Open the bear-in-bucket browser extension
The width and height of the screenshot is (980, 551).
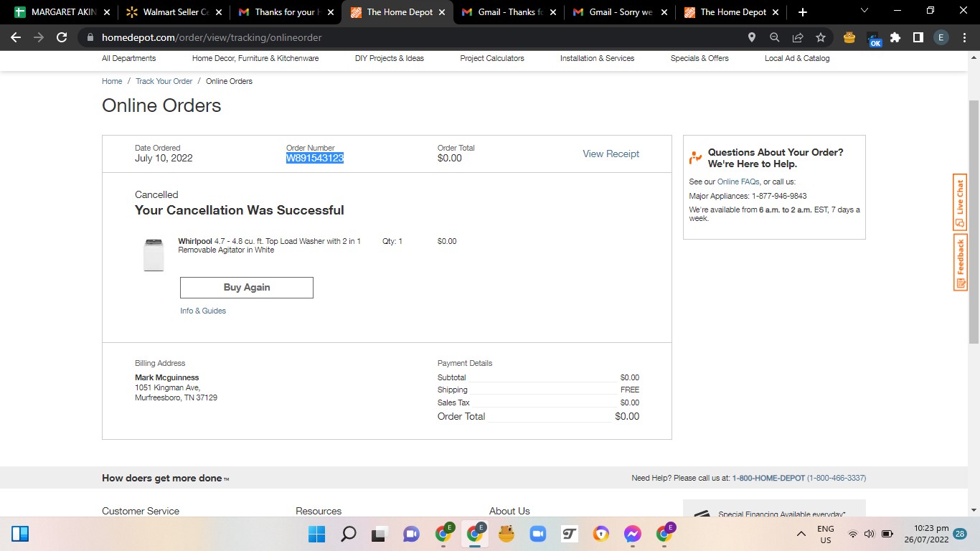(x=849, y=37)
